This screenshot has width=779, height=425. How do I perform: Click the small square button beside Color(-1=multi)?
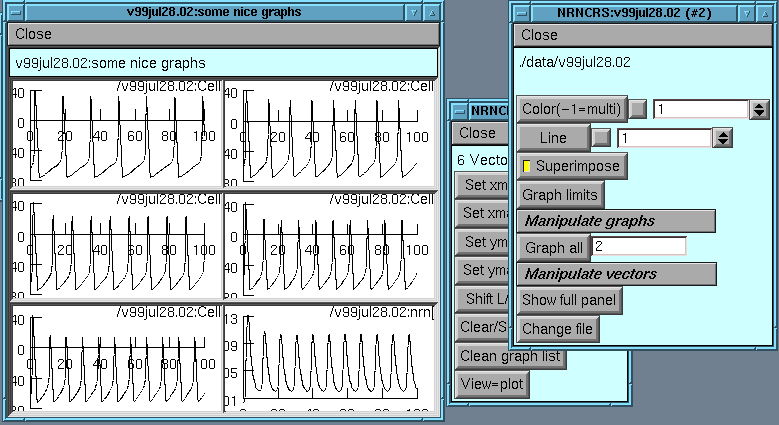point(638,109)
